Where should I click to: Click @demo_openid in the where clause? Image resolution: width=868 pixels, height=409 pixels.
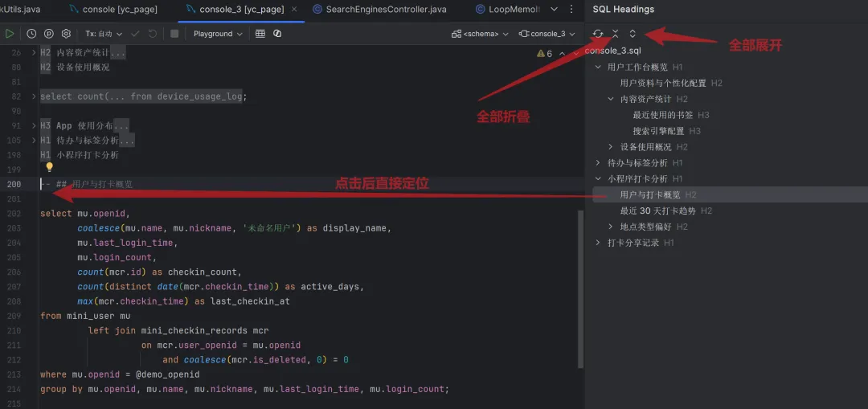coord(167,374)
